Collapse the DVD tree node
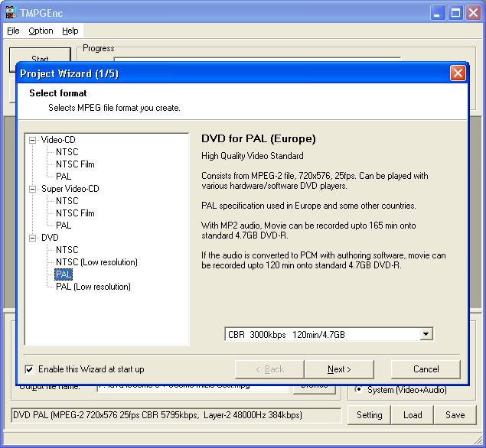This screenshot has height=448, width=486. (32, 238)
